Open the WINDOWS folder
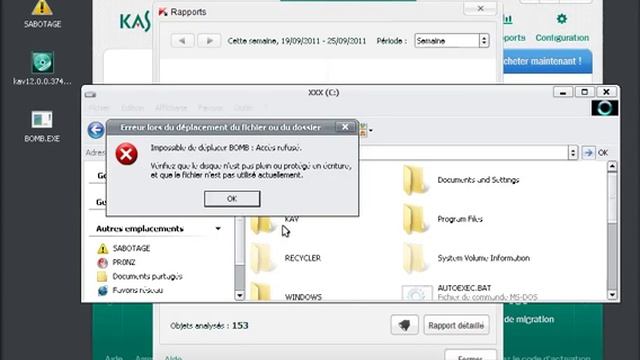The width and height of the screenshot is (640, 360). tap(286, 292)
